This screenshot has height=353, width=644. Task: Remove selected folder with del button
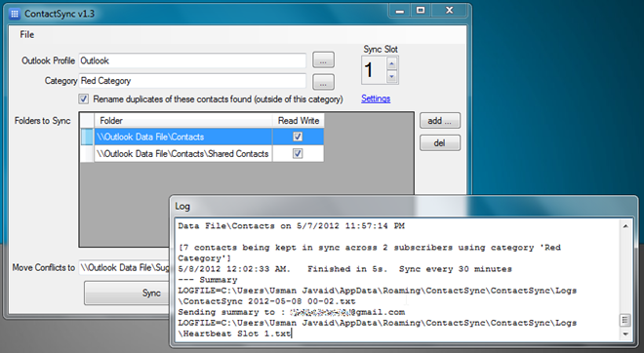pos(440,142)
